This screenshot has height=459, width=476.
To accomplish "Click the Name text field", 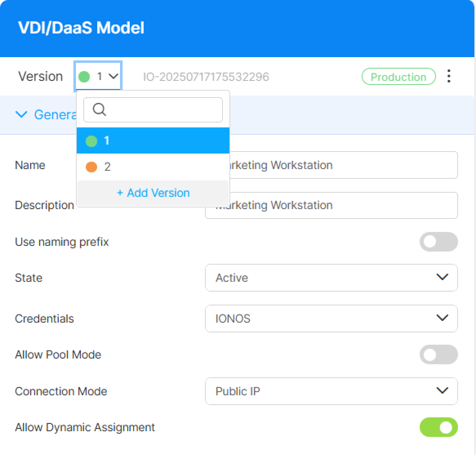I will 343,165.
